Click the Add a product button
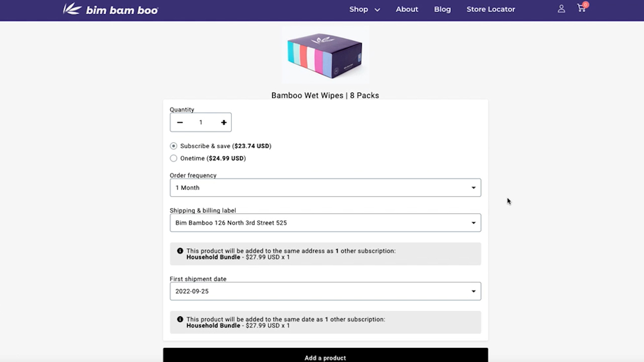 point(326,355)
